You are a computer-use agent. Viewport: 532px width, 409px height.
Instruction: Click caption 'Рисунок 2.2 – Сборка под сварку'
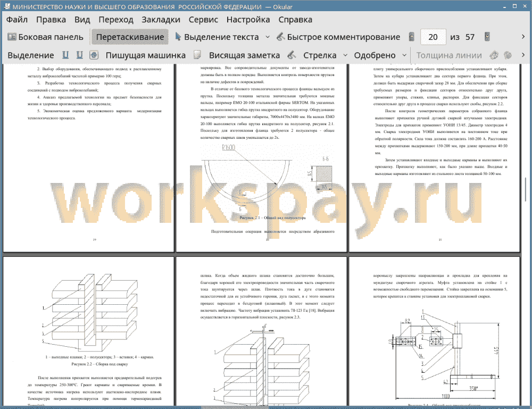coord(100,364)
